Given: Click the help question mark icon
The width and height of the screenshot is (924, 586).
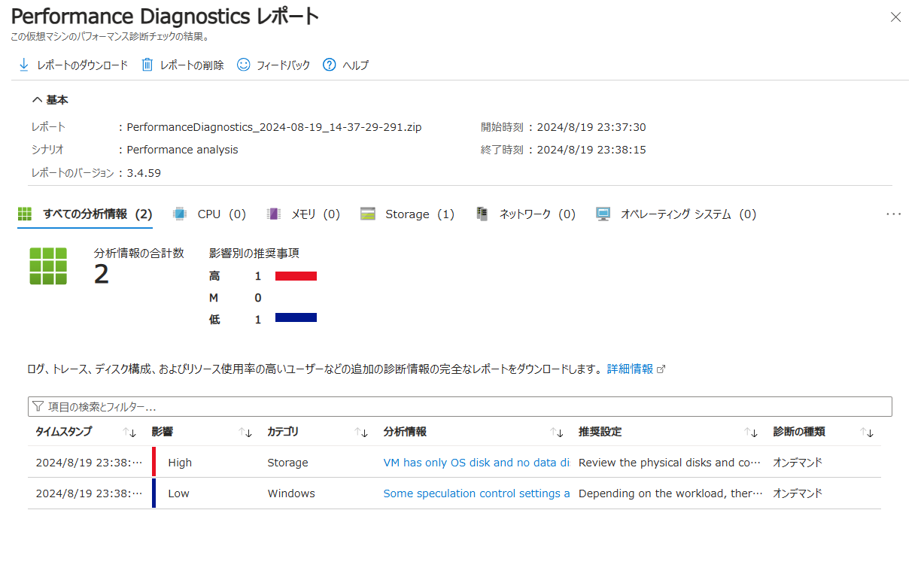Looking at the screenshot, I should [329, 65].
